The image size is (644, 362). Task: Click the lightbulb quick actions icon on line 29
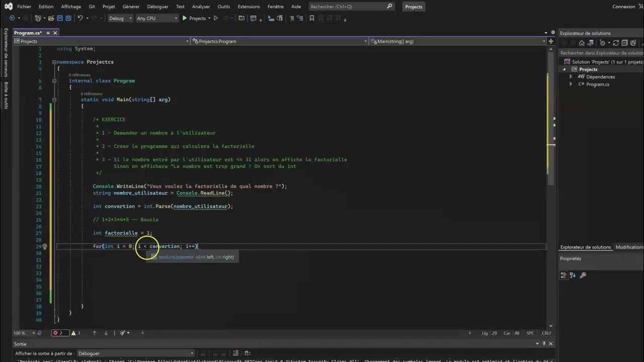point(45,246)
